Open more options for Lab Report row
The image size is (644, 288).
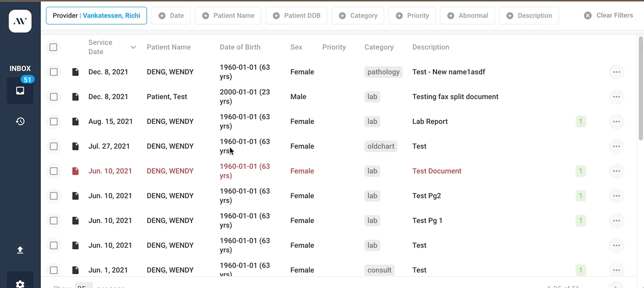pyautogui.click(x=616, y=122)
